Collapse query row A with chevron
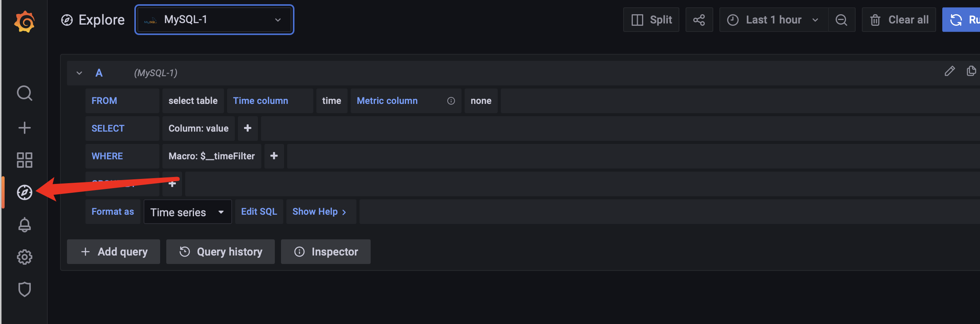980x324 pixels. [x=79, y=73]
